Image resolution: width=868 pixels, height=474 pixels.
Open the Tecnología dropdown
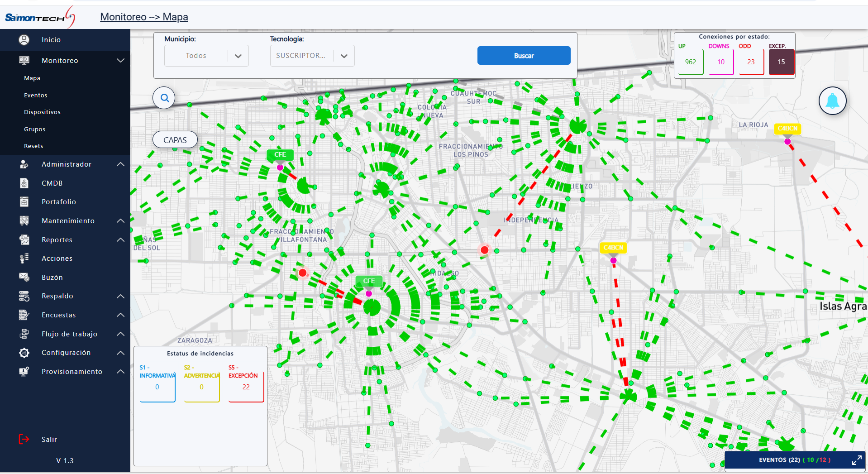pyautogui.click(x=344, y=56)
